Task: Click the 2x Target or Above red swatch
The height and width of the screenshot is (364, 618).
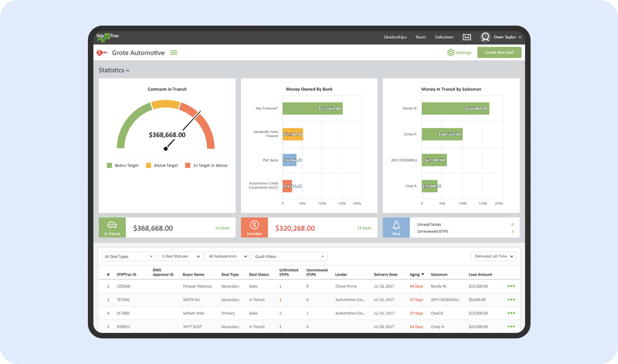Action: (x=188, y=166)
